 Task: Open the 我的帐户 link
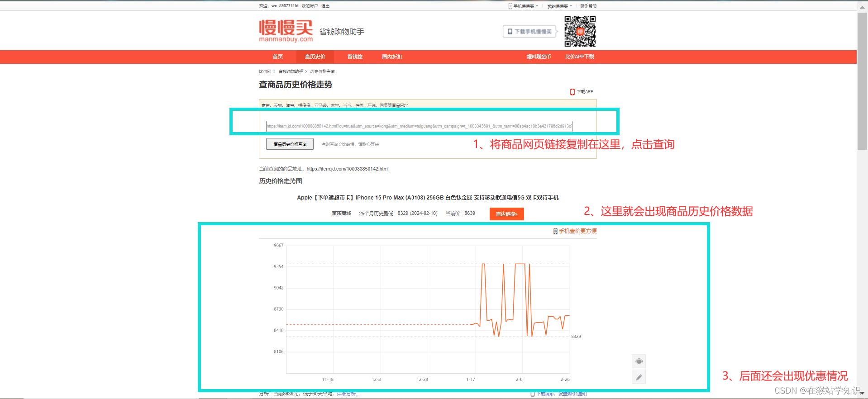click(310, 6)
